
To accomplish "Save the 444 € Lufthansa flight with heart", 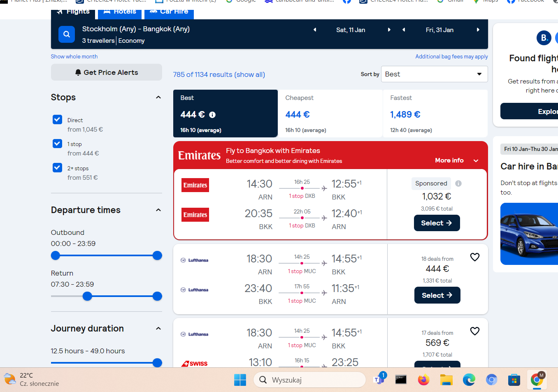I will (475, 257).
